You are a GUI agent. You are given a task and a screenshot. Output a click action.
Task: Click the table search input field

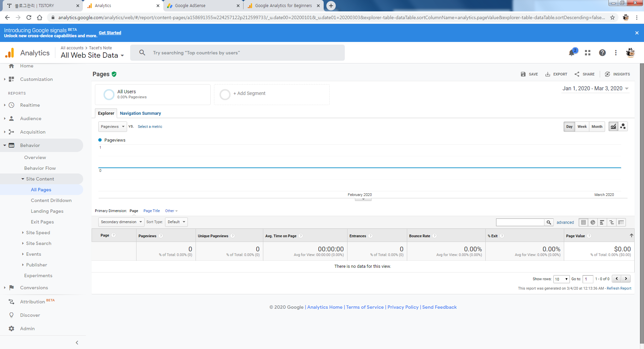pos(520,222)
